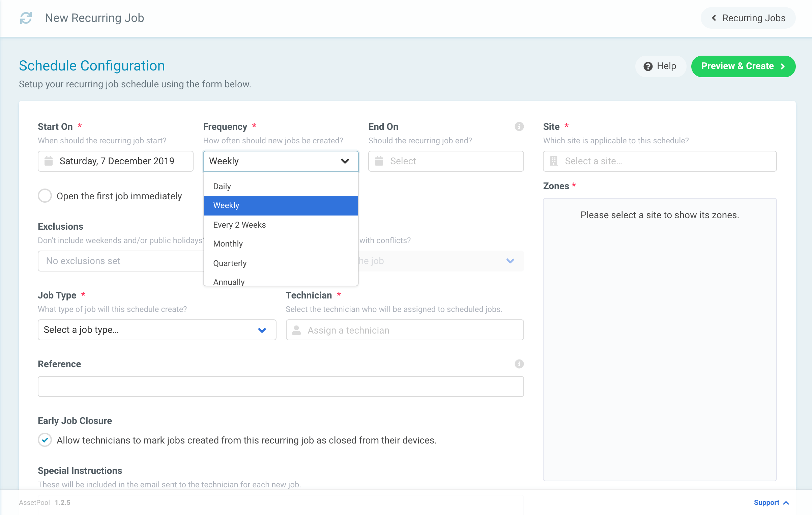Click the End On Select date field

446,161
